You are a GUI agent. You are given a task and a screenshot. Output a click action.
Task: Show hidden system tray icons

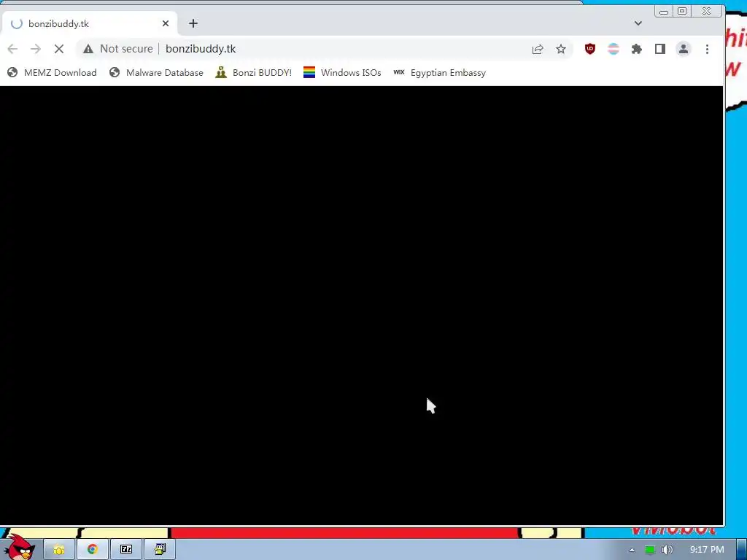click(632, 550)
